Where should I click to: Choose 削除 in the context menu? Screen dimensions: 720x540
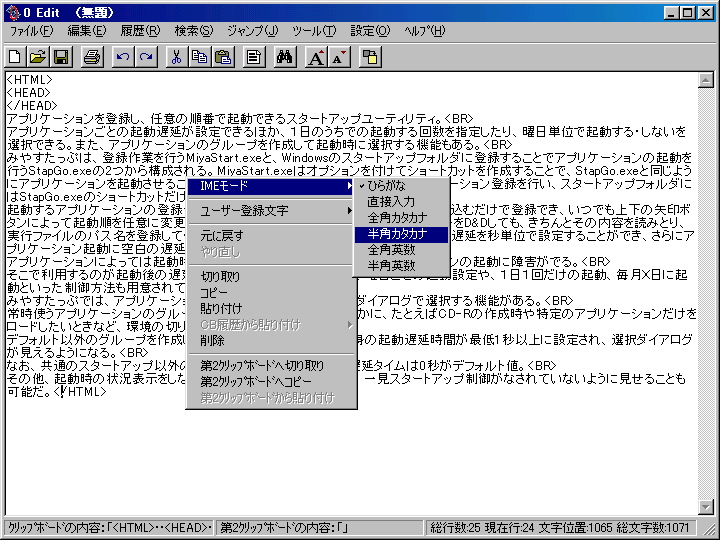click(271, 341)
